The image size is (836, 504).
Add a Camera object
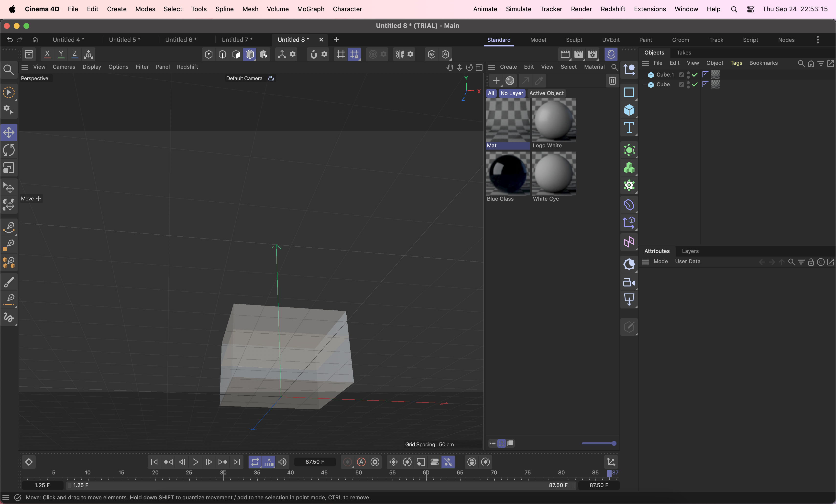point(629,282)
